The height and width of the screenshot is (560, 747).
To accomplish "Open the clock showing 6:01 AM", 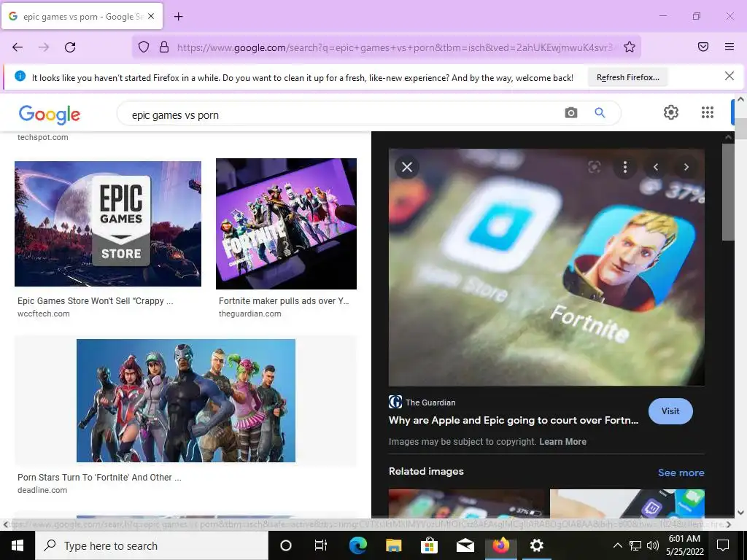I will [684, 545].
